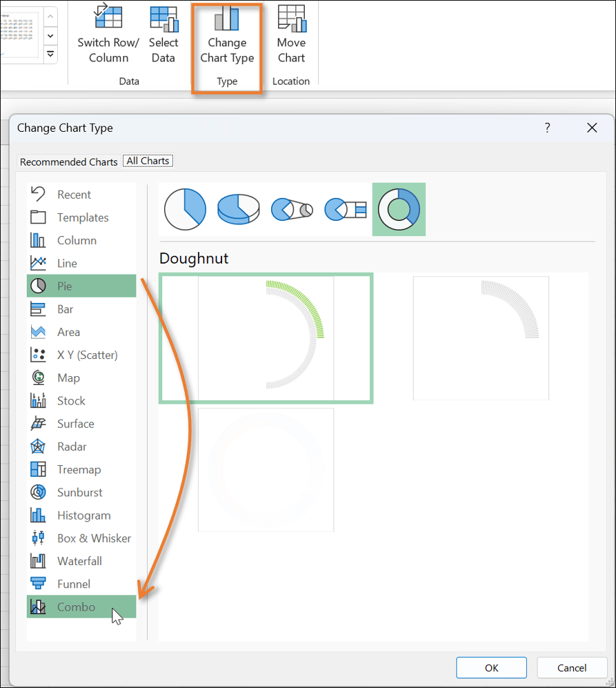Click the Move Chart icon
The image size is (616, 688).
point(291,19)
